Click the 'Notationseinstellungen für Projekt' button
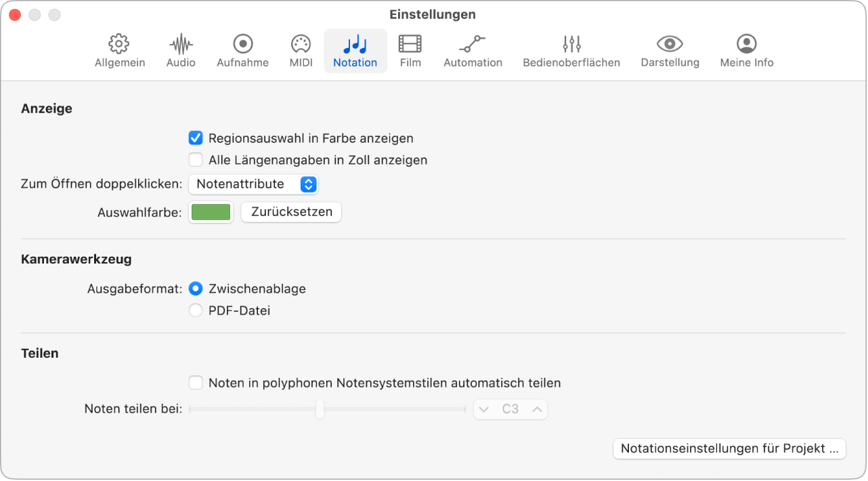 [729, 448]
